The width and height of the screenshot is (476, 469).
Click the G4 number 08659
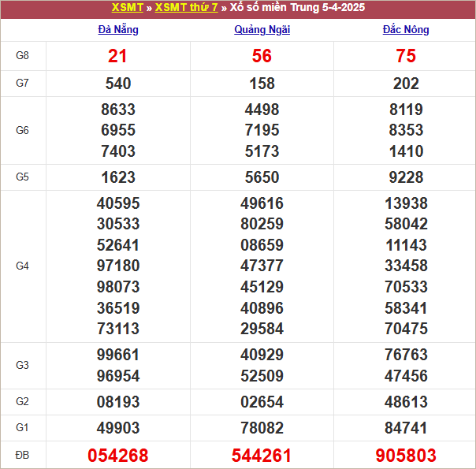[x=262, y=245]
